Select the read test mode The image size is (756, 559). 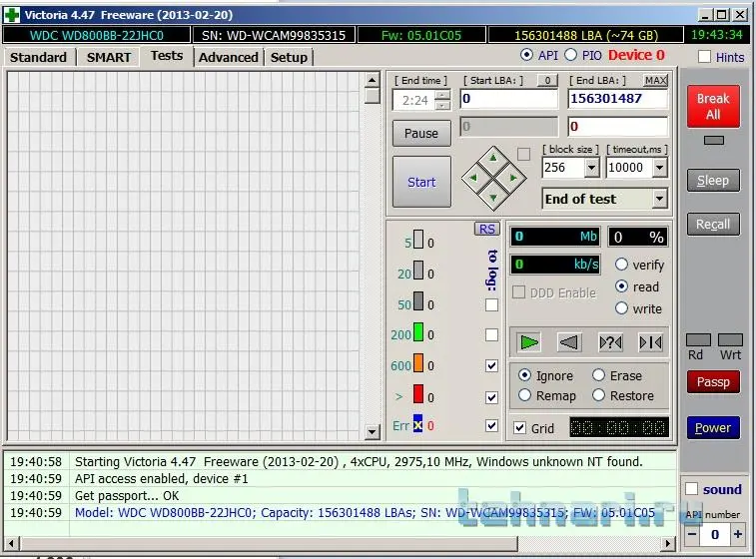(x=621, y=286)
